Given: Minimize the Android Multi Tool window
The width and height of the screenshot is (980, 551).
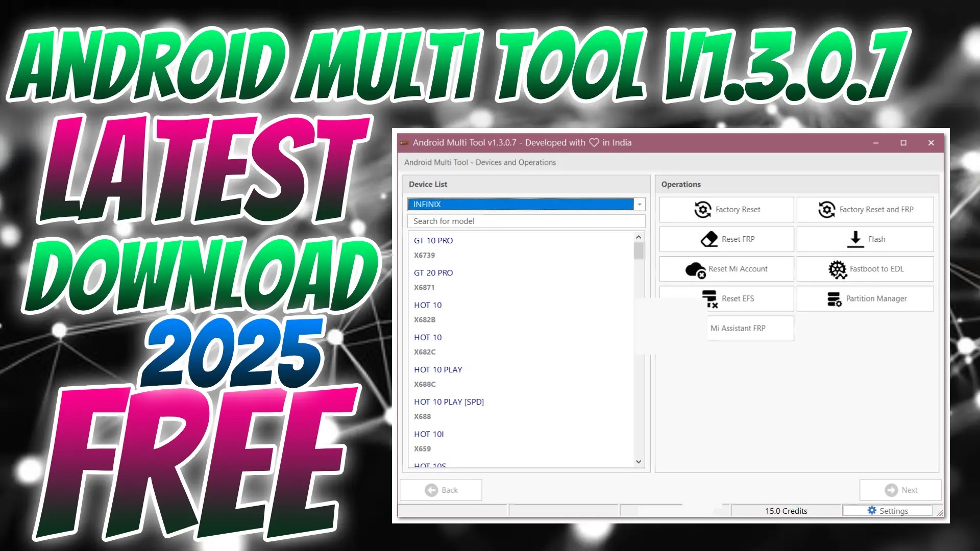Looking at the screenshot, I should pyautogui.click(x=876, y=143).
